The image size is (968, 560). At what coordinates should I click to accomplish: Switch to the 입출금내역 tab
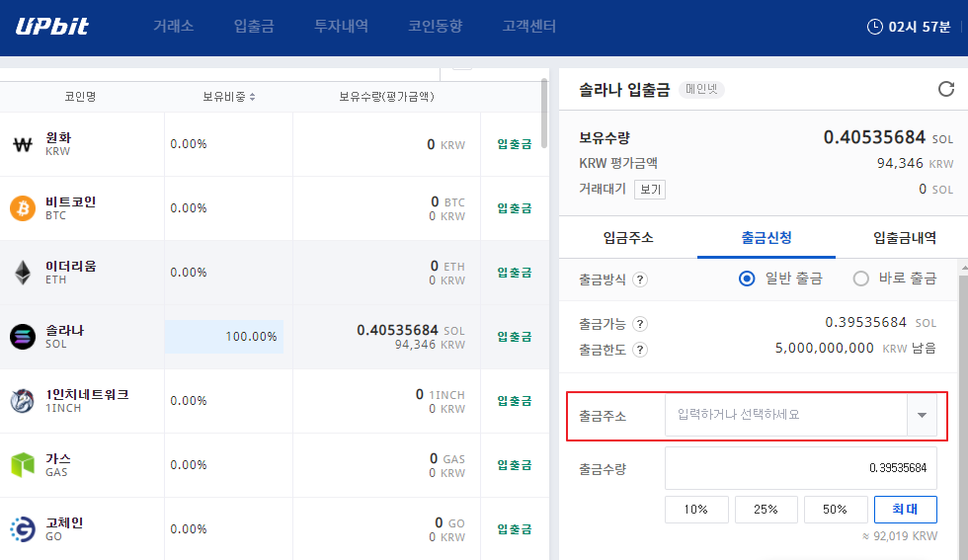tap(904, 238)
